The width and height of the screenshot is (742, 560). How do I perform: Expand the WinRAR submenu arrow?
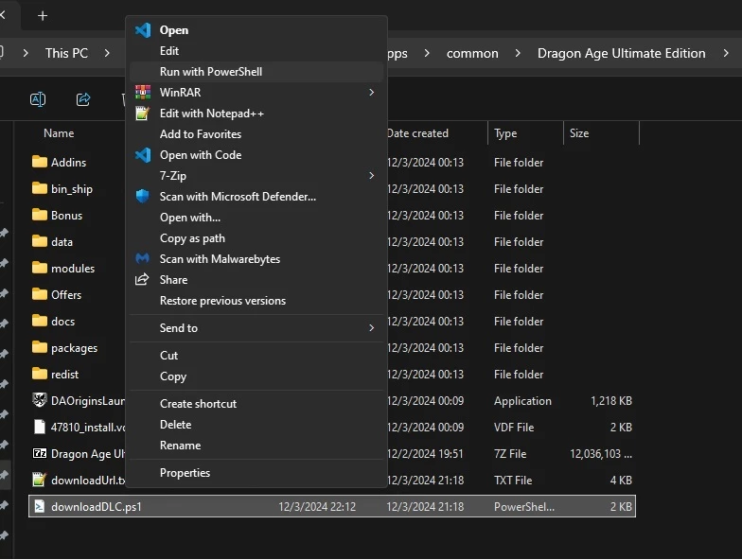[x=371, y=93]
